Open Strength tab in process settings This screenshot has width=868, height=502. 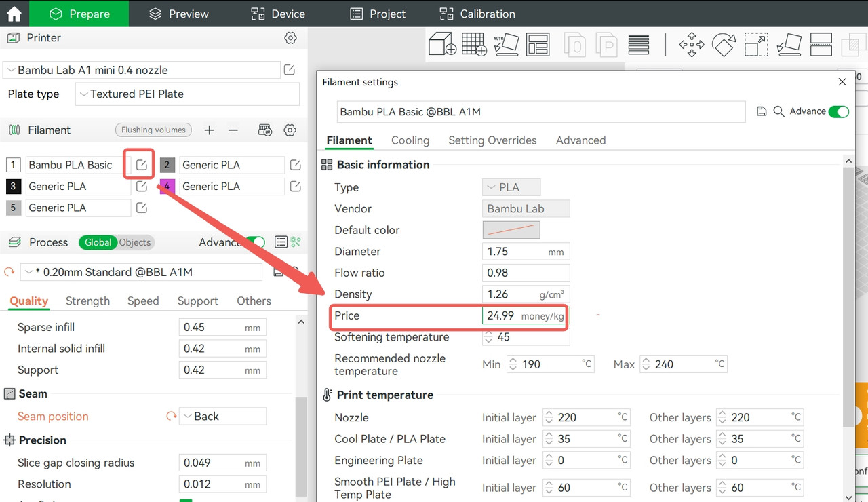[87, 301]
